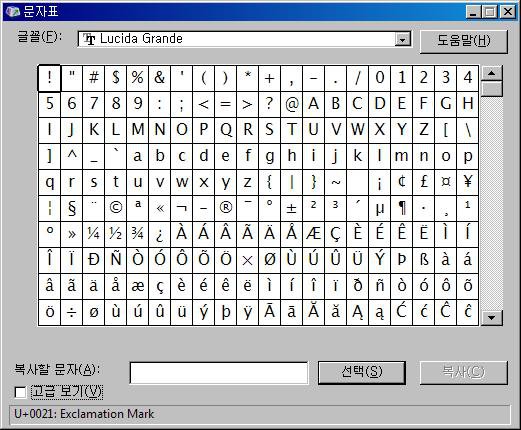This screenshot has width=521, height=430.
Task: Click the scrollbar up arrow
Action: point(492,73)
